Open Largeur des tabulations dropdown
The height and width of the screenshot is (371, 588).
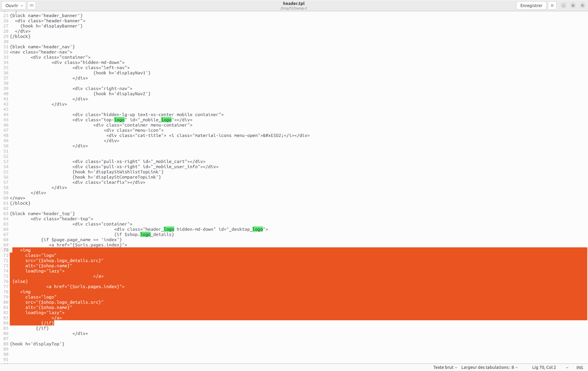(x=489, y=367)
